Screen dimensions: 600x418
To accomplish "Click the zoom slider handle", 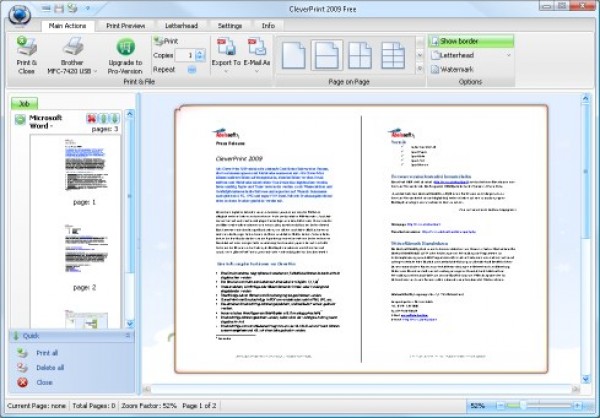I will click(523, 406).
